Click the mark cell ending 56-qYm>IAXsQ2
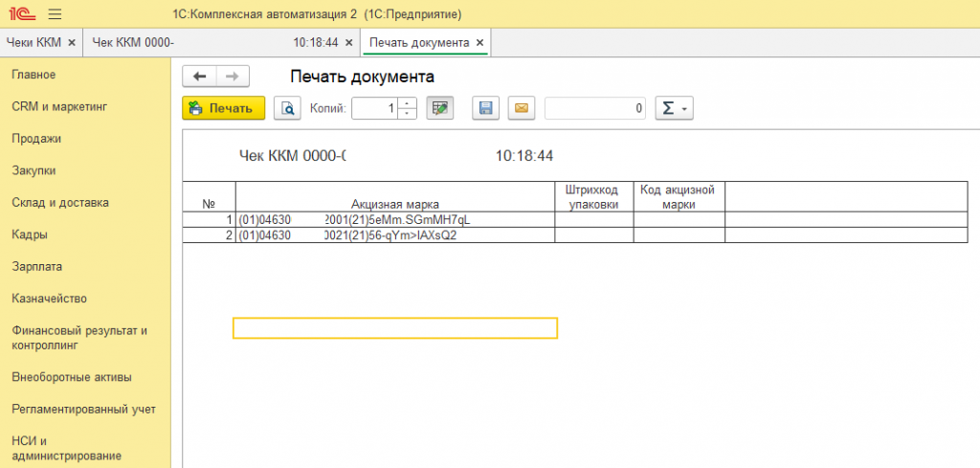 click(x=395, y=234)
